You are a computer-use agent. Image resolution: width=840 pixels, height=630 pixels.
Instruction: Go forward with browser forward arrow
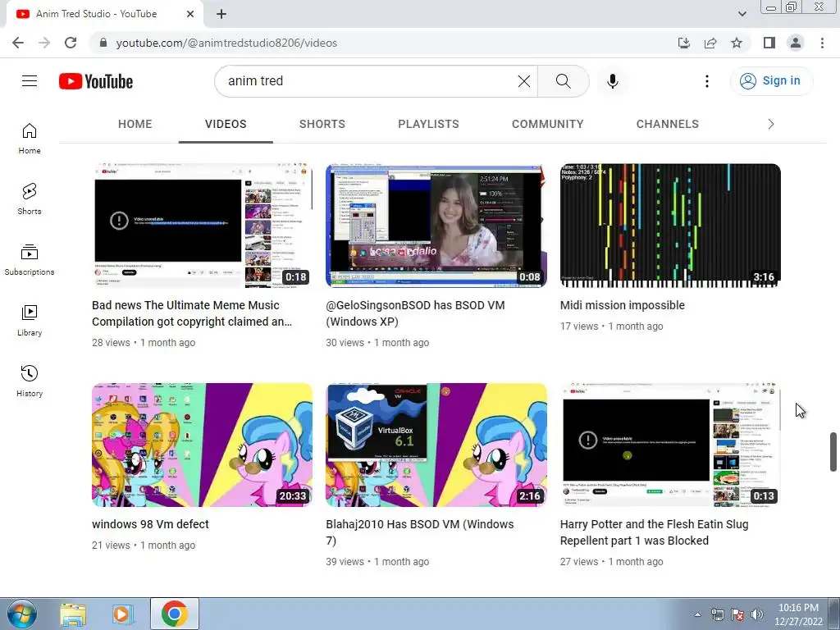coord(44,43)
